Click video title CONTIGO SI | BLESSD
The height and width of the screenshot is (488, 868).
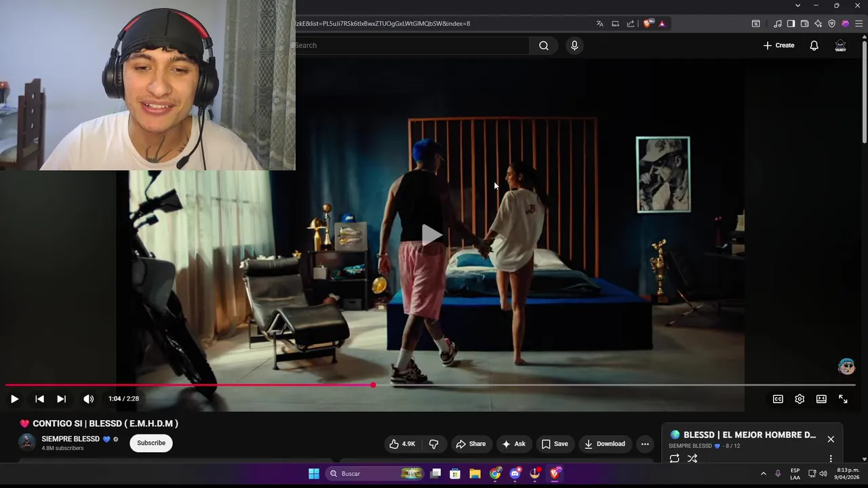[x=99, y=424]
